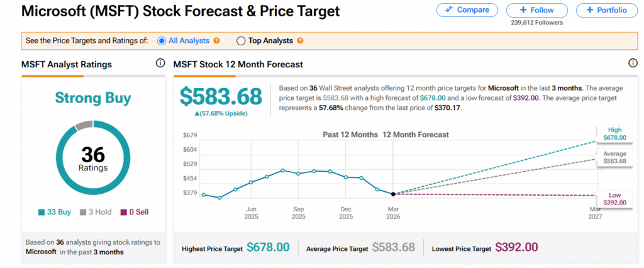Image resolution: width=644 pixels, height=268 pixels.
Task: Click the Average $583.68 forecast label
Action: pyautogui.click(x=613, y=157)
